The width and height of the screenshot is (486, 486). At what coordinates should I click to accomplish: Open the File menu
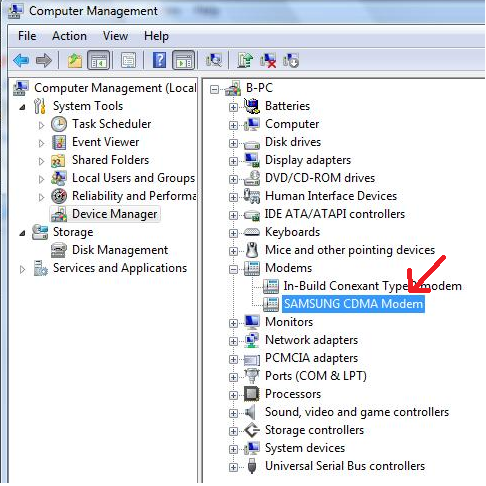tap(27, 36)
